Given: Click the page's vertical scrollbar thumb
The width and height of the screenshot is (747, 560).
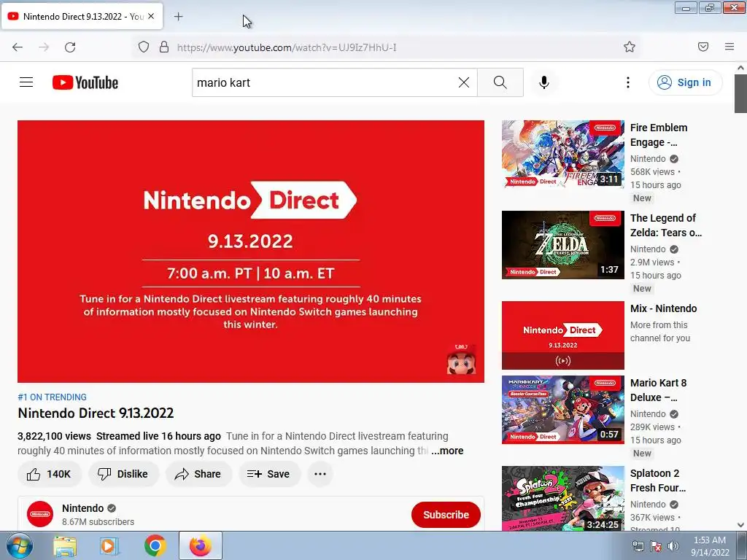Looking at the screenshot, I should (x=740, y=93).
